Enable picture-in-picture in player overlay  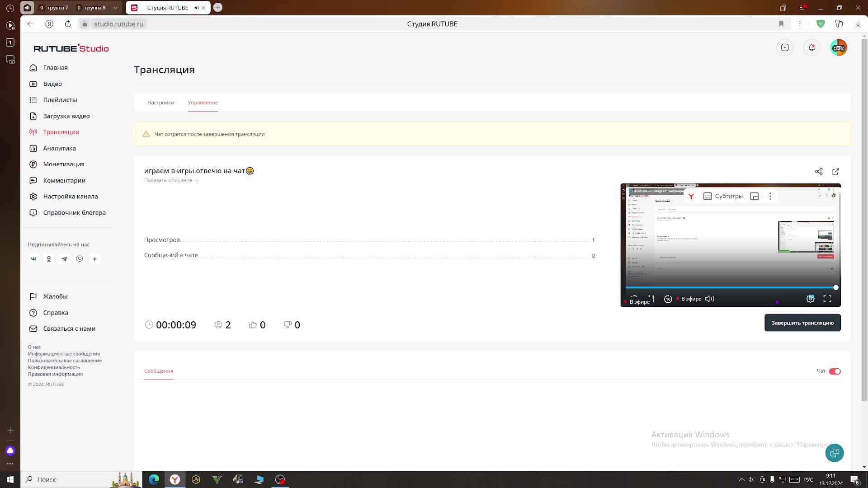754,196
